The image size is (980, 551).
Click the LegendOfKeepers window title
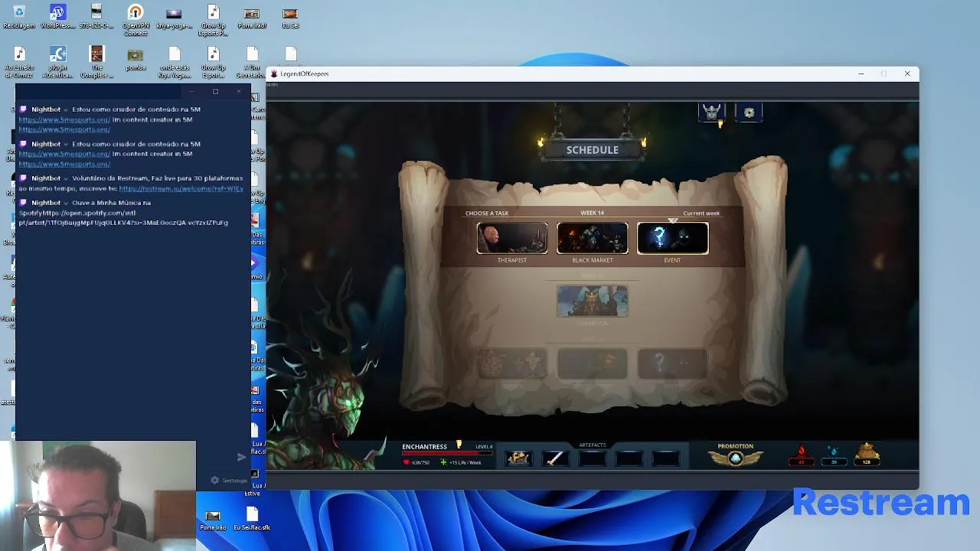point(305,74)
